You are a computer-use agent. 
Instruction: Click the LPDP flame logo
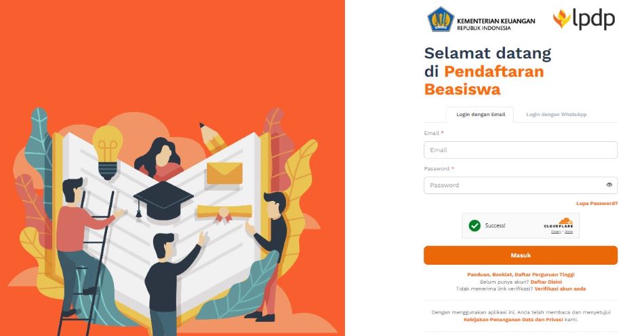coord(561,18)
